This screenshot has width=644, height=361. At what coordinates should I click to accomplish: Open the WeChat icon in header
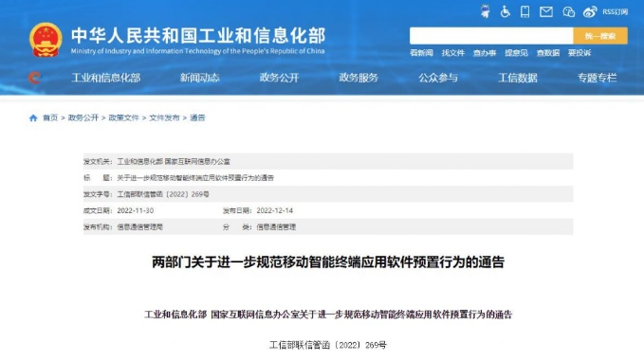(568, 12)
